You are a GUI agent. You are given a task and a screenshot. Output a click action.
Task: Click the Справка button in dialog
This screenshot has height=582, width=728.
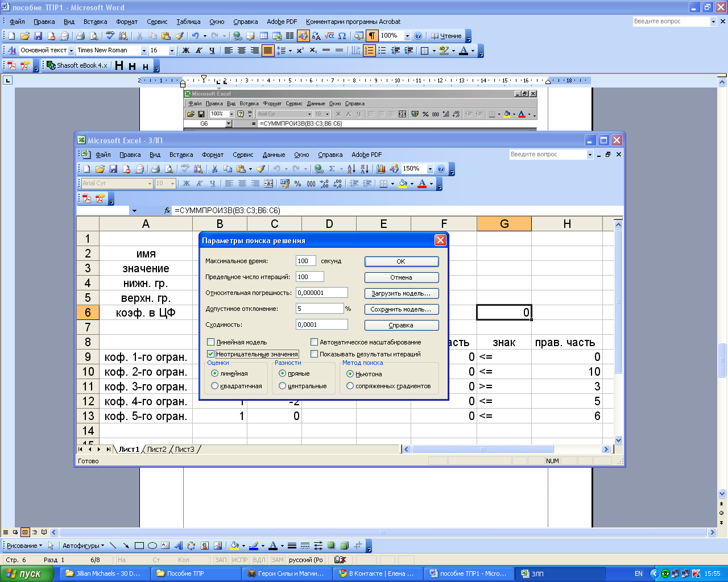[x=402, y=325]
